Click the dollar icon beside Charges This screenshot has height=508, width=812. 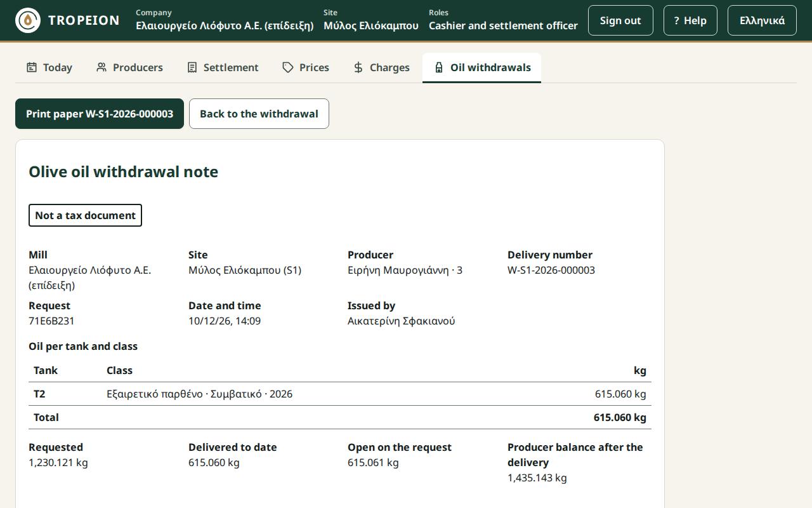[358, 67]
